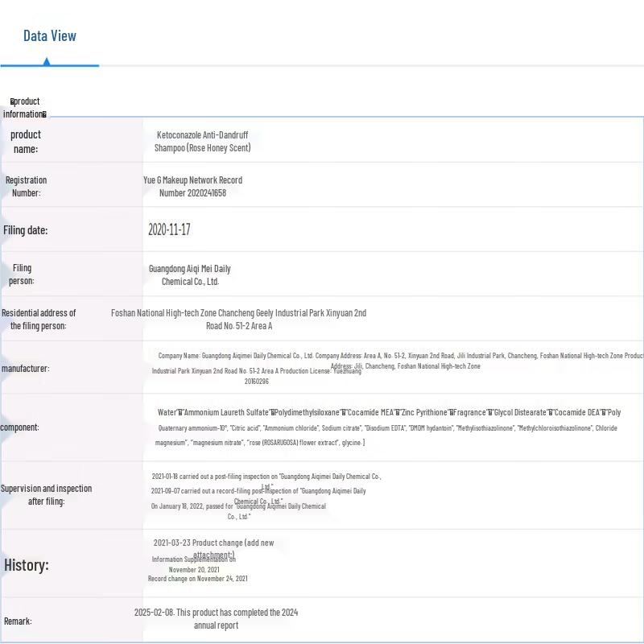Switch to the Data View tab
644x644 pixels.
pos(50,35)
